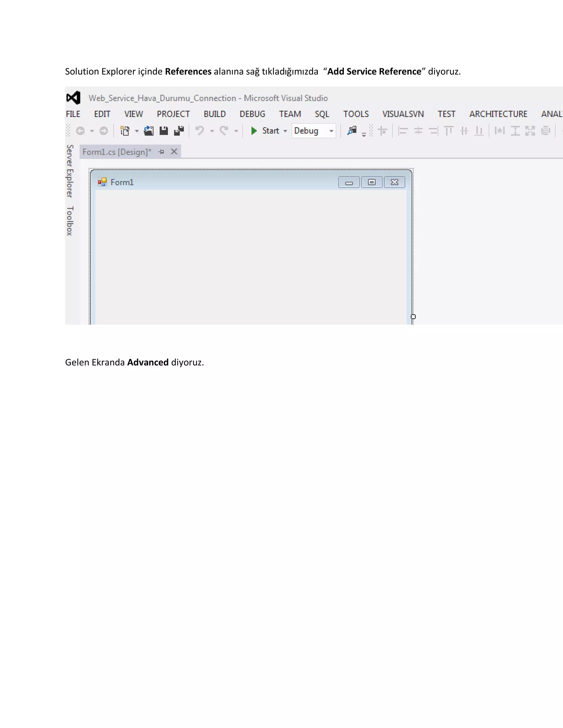563x728 pixels.
Task: Click the Save All icon
Action: (179, 131)
